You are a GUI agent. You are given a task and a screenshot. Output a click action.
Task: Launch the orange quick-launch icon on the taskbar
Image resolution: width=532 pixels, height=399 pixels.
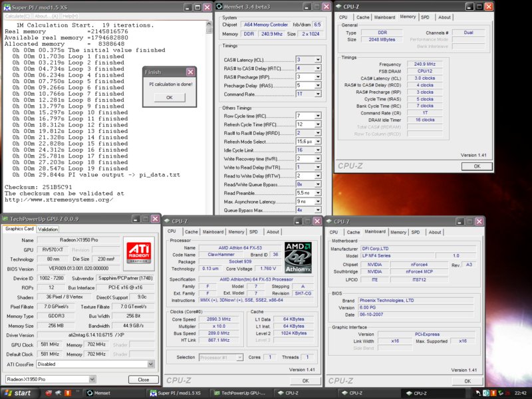click(x=68, y=393)
